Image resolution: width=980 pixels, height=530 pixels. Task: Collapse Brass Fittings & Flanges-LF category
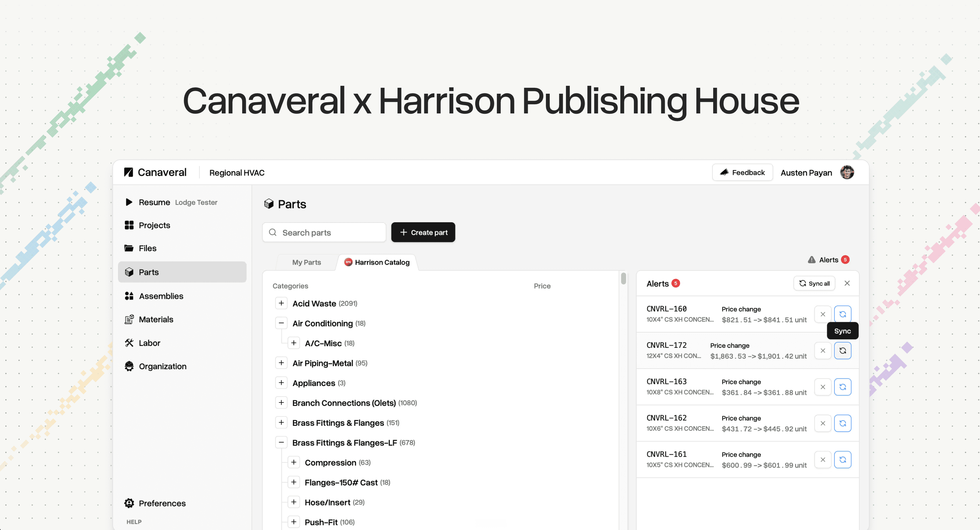(281, 443)
